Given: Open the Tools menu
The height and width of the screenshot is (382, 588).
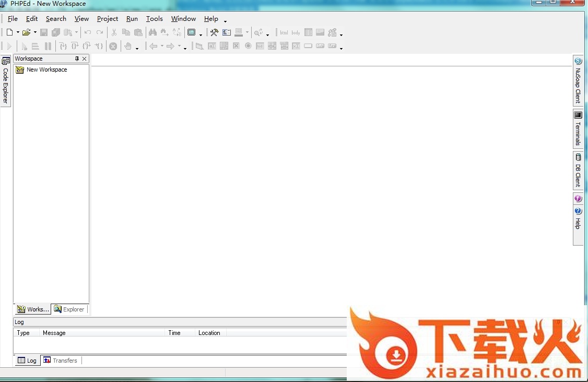Looking at the screenshot, I should pos(154,19).
